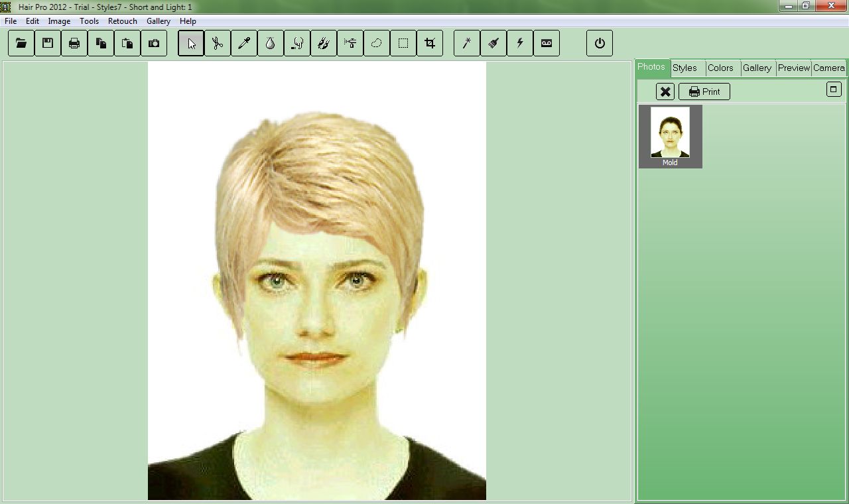Select the water drop blur tool
Screen dimensions: 849x504
coord(271,43)
